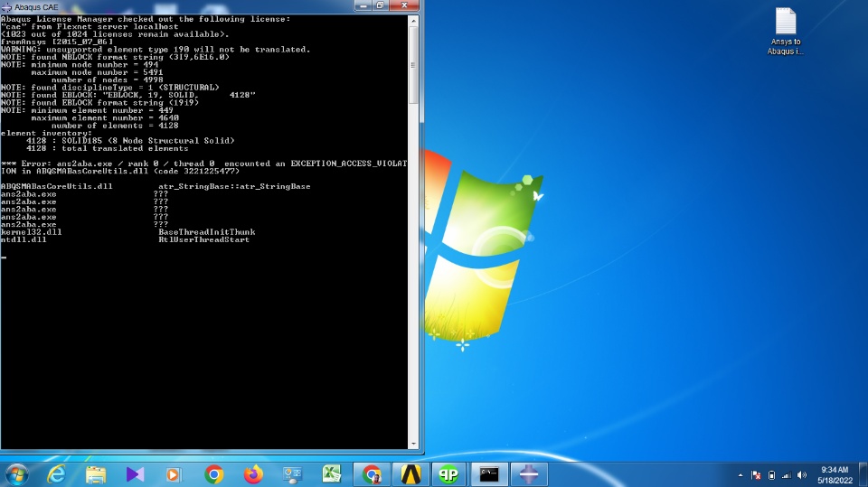Viewport: 868px width, 487px height.
Task: Click the 'disciplineType = 1 (STRUCTURAL)' line
Action: click(x=109, y=88)
